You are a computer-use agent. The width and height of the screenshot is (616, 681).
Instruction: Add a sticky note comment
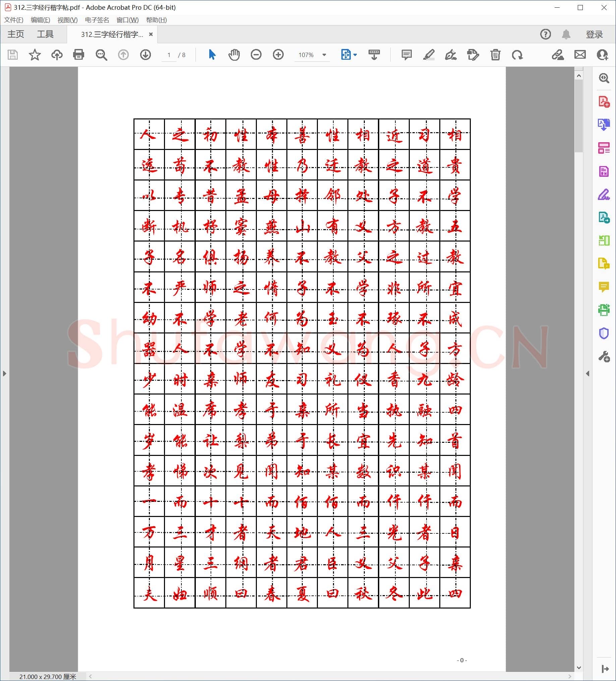406,55
